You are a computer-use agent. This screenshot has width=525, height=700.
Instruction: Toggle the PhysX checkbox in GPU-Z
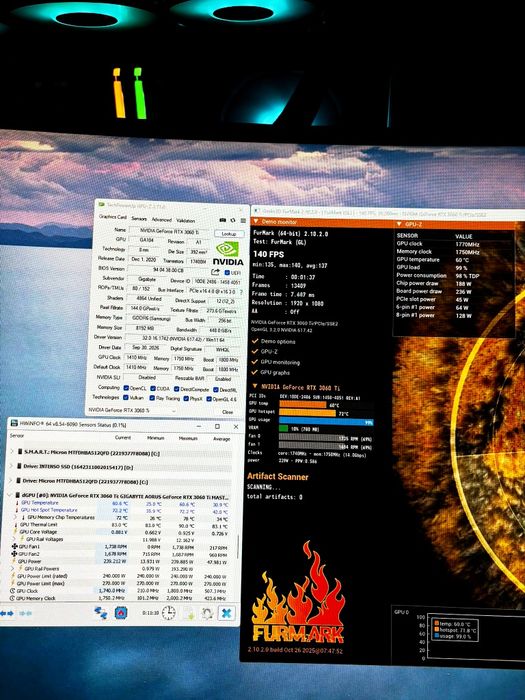click(x=186, y=398)
